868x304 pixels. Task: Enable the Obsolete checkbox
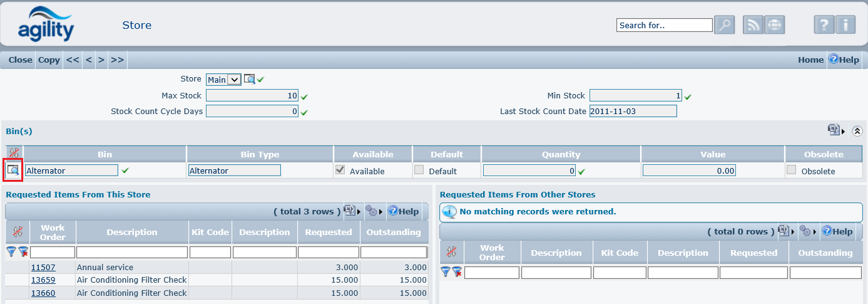tap(792, 170)
